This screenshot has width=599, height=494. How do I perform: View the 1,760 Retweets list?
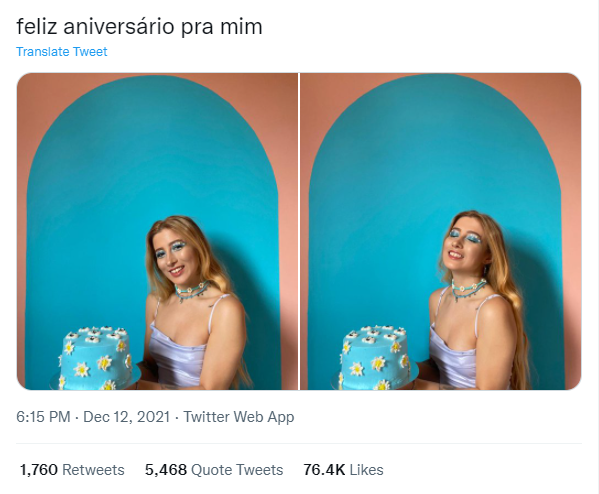(x=72, y=470)
